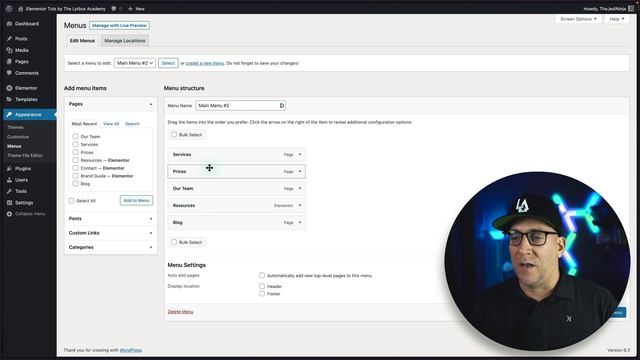Viewport: 640px width, 360px height.
Task: Expand the Categories accordion panel
Action: [151, 247]
